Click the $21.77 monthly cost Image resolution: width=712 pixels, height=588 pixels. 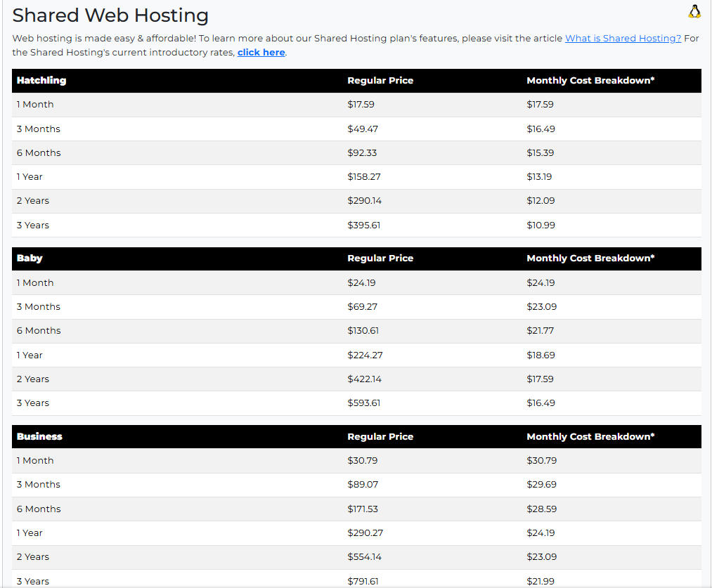click(541, 331)
